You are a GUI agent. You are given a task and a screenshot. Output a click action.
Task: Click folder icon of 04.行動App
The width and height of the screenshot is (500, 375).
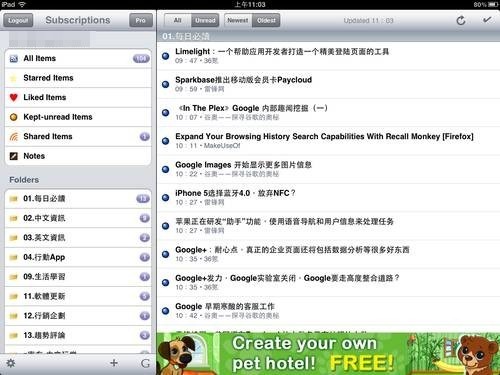(x=14, y=257)
